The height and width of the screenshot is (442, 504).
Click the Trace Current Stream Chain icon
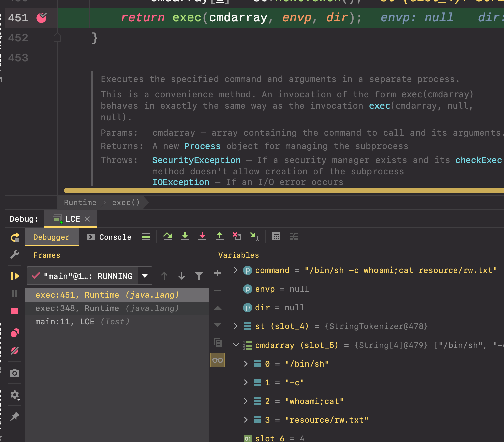[294, 236]
